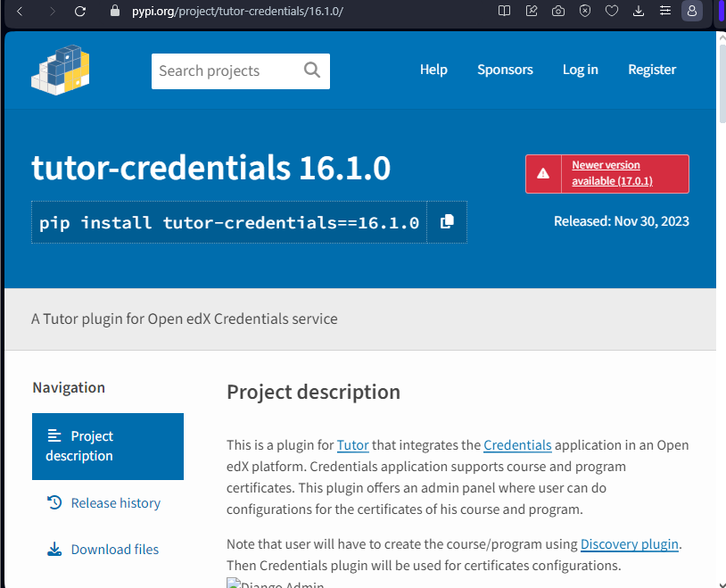Click the browser back arrow

coord(20,11)
